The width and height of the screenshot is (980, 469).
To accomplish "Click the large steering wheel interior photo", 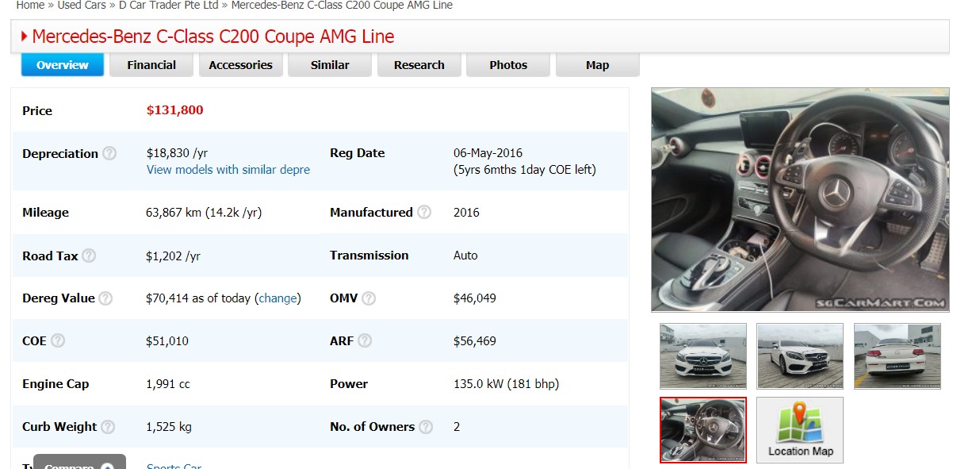I will [800, 199].
